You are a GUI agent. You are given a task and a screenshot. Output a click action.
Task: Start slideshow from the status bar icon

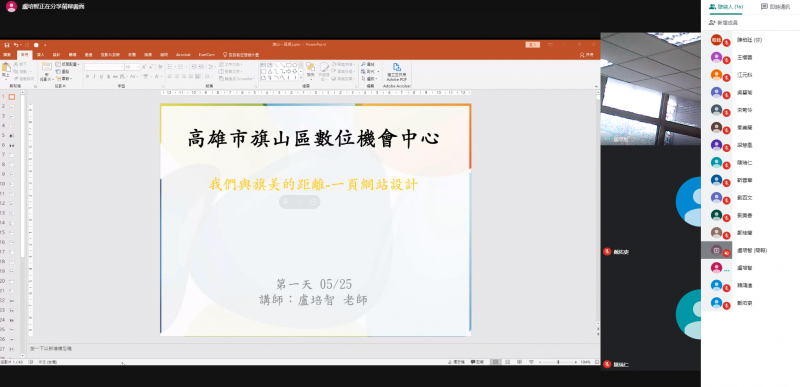[531, 362]
